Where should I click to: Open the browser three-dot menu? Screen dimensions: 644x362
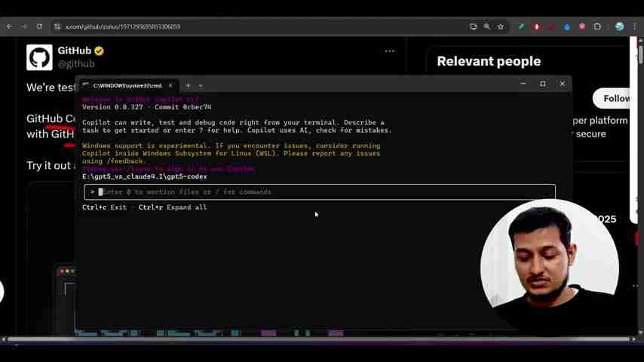pos(635,26)
